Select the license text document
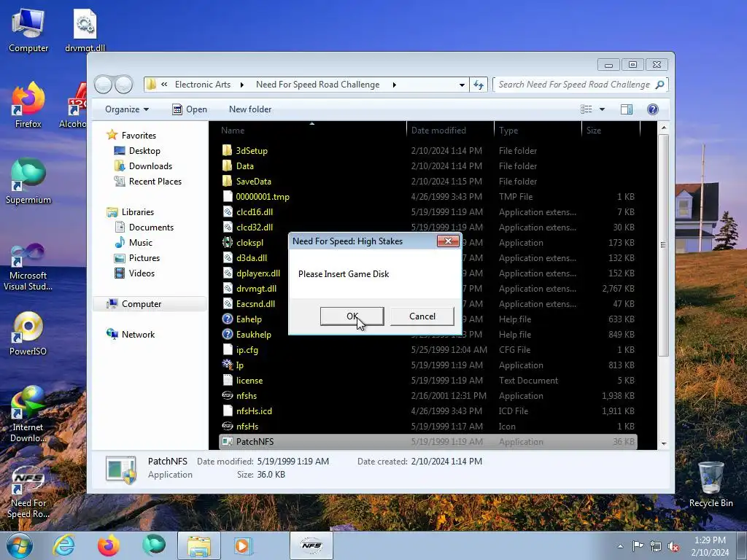747x560 pixels. point(249,381)
